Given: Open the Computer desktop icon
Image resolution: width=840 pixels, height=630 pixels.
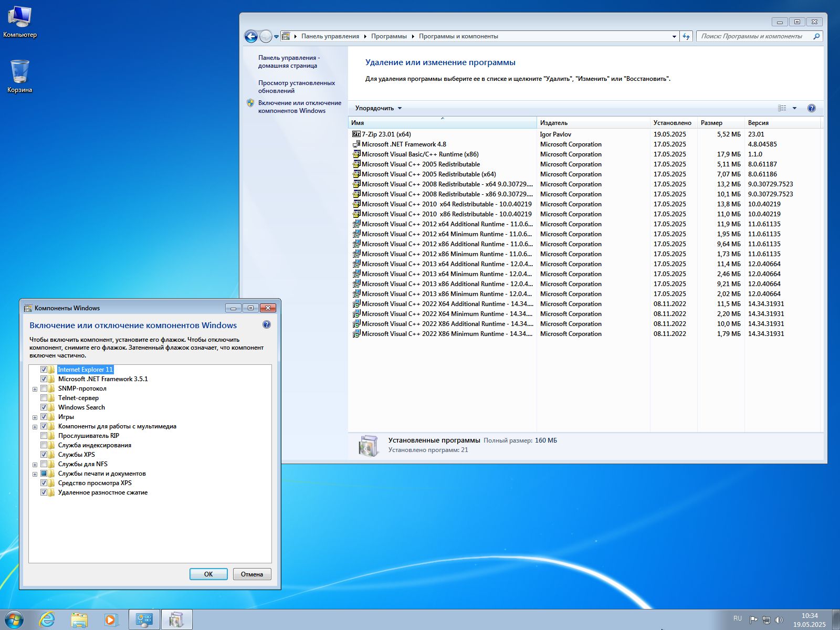Looking at the screenshot, I should pyautogui.click(x=20, y=22).
